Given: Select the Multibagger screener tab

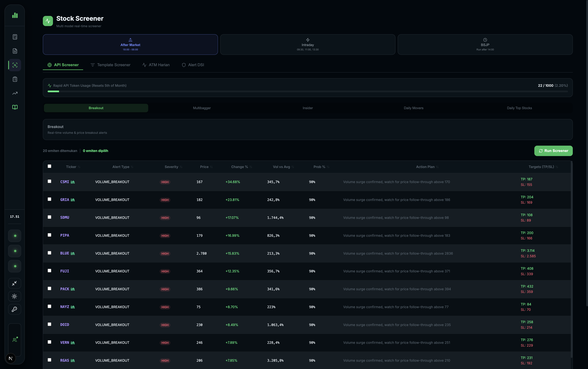Looking at the screenshot, I should [202, 108].
